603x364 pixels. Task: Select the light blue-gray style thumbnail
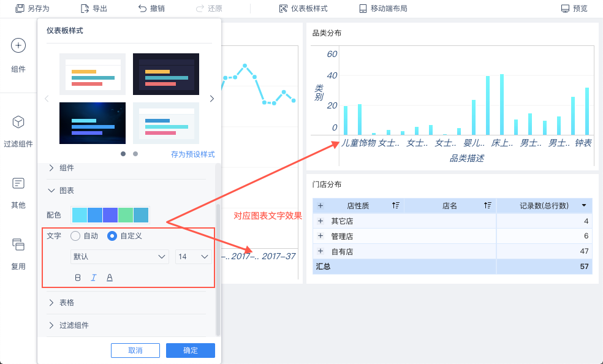point(166,123)
